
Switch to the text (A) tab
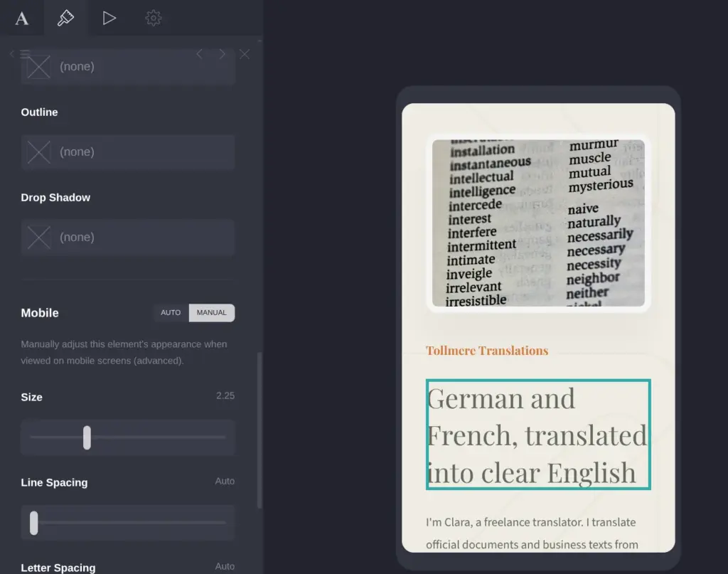[22, 18]
